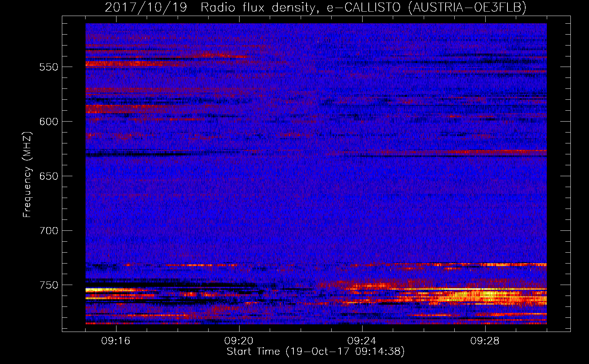Click the 550 frequency tick label
This screenshot has width=589, height=364.
point(49,67)
